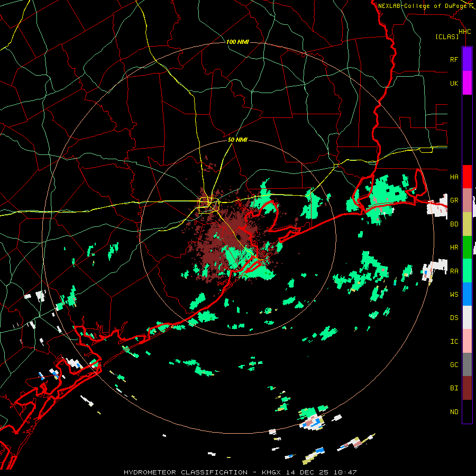Click the GC legend label
The height and width of the screenshot is (476, 476).
(454, 365)
